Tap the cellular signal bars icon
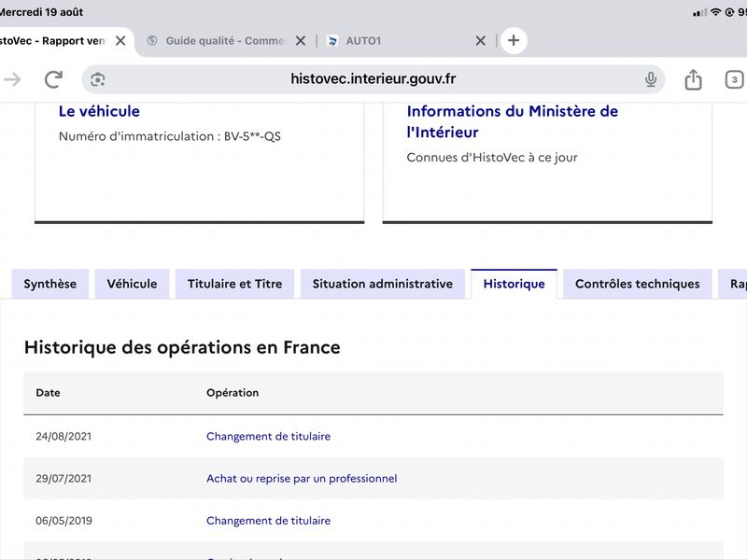Image resolution: width=747 pixels, height=560 pixels. click(699, 13)
